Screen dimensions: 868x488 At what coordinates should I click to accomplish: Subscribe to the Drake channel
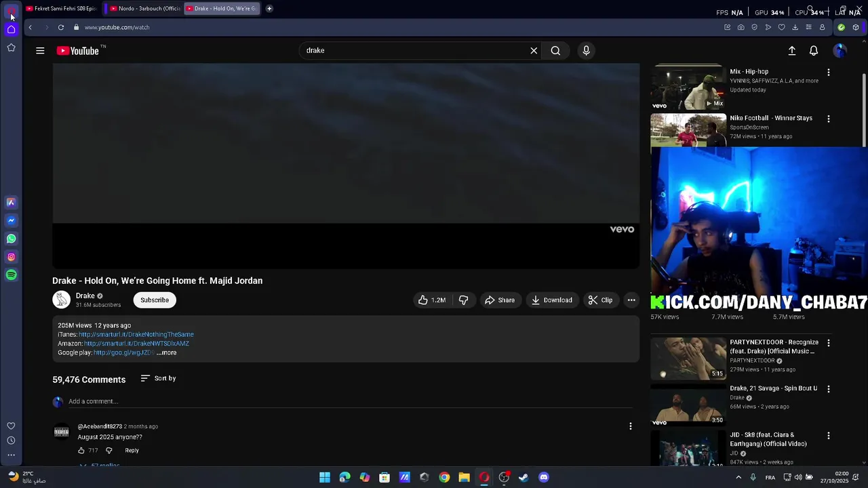155,300
